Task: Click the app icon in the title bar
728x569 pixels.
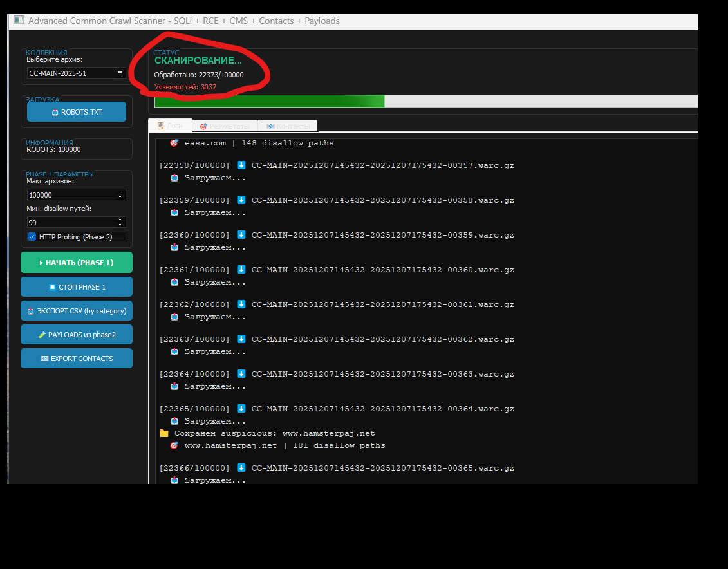Action: [19, 20]
